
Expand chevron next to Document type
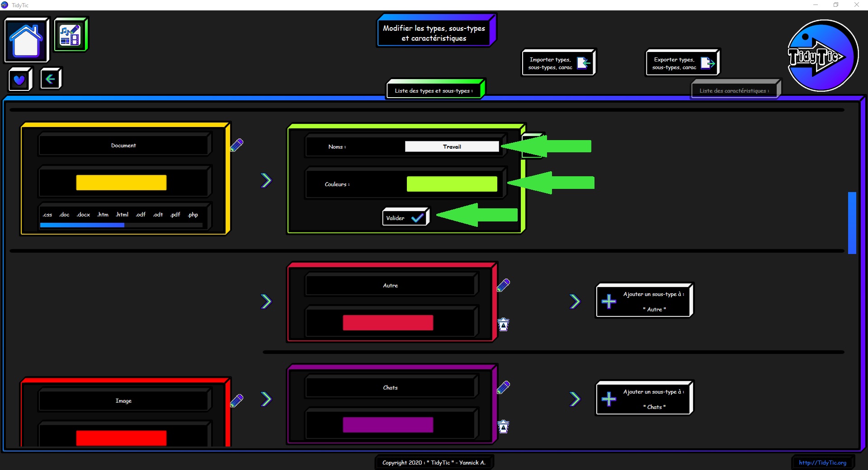(266, 180)
